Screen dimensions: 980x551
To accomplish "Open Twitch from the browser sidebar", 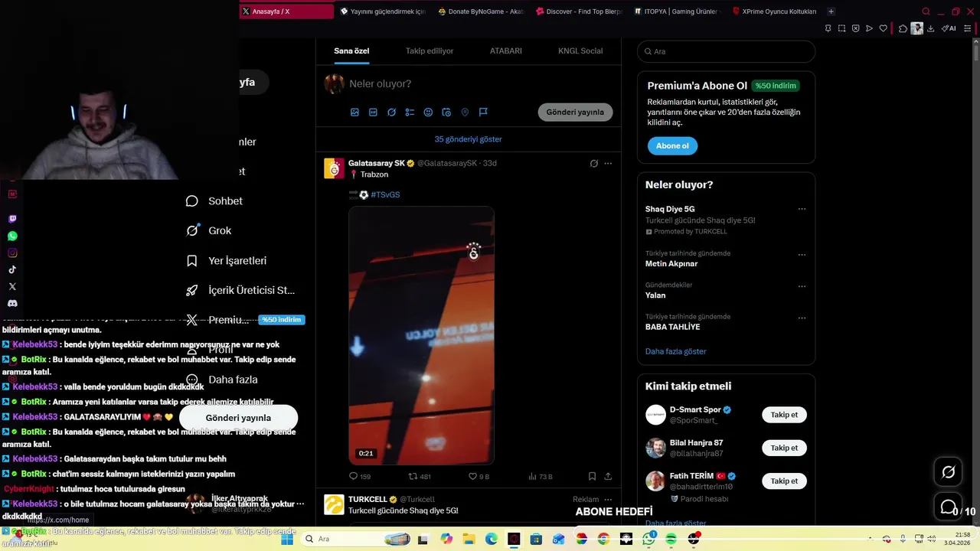I will 12,219.
